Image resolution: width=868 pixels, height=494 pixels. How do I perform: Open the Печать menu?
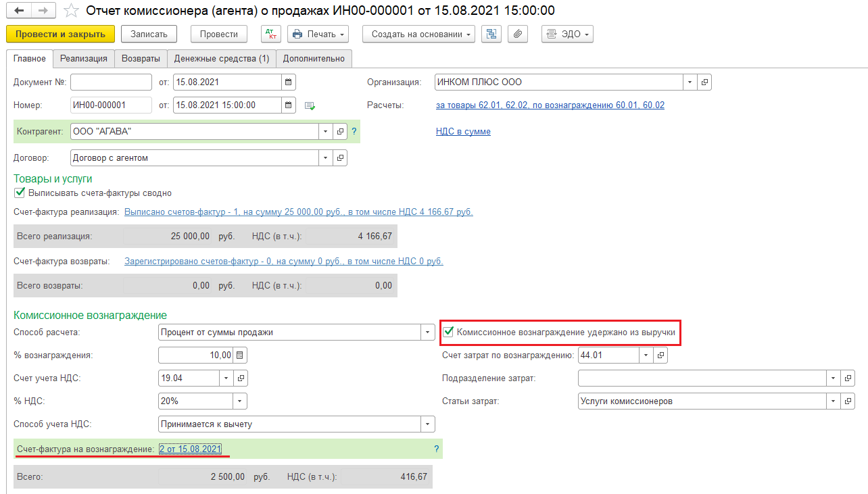318,34
